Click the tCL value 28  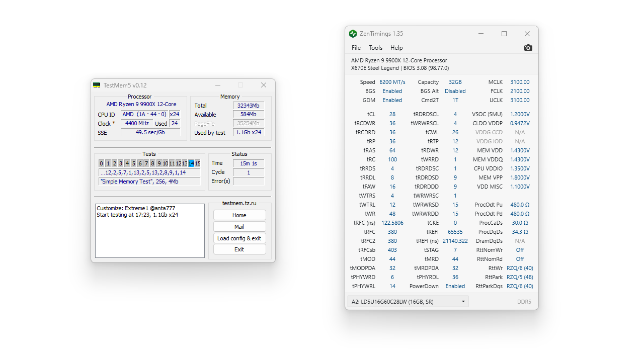pyautogui.click(x=392, y=114)
